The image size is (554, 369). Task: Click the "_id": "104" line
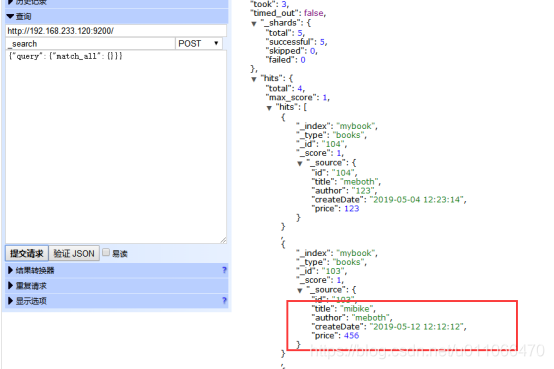322,144
